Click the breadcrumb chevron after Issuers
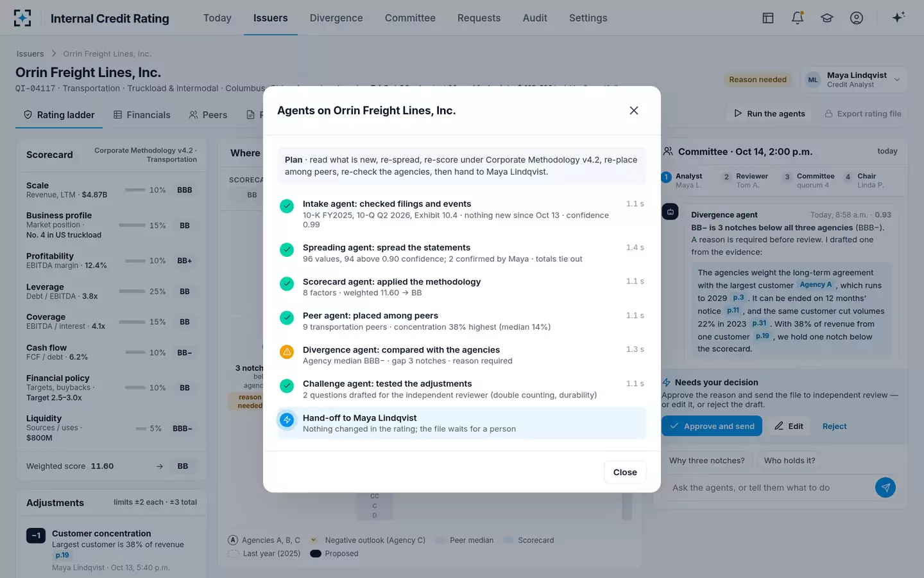The width and height of the screenshot is (924, 578). pyautogui.click(x=54, y=54)
